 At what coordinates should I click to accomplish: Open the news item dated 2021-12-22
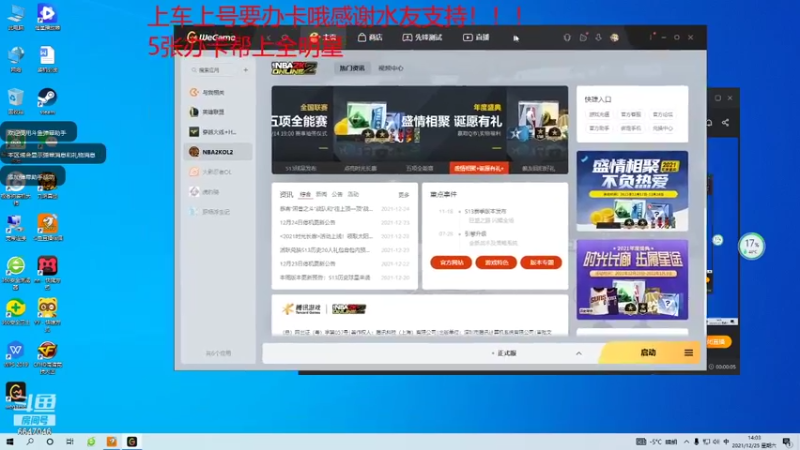344,264
